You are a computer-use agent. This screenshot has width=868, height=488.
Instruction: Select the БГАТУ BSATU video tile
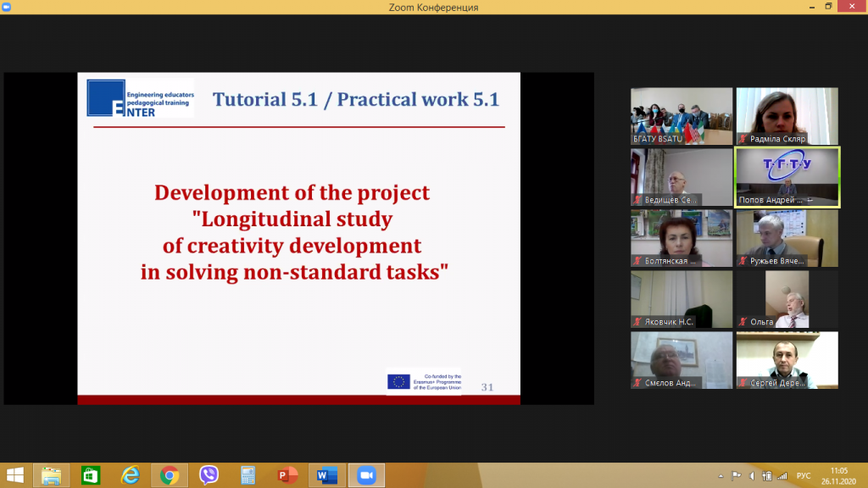pyautogui.click(x=682, y=116)
